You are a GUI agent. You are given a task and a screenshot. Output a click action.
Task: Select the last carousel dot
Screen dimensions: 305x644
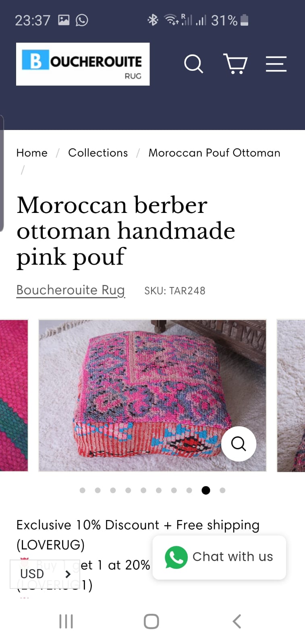click(222, 490)
